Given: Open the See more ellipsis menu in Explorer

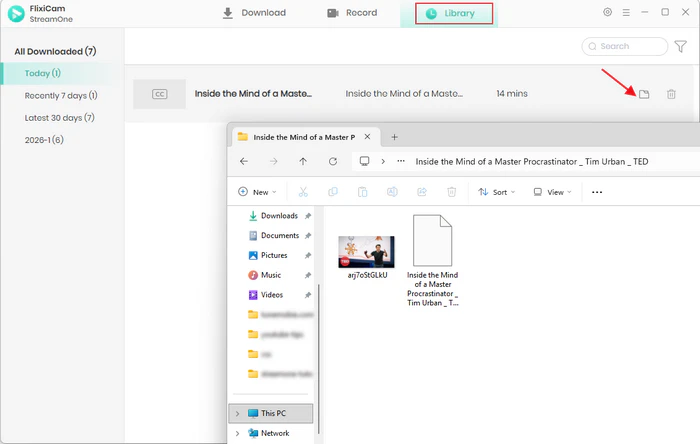Looking at the screenshot, I should 597,192.
